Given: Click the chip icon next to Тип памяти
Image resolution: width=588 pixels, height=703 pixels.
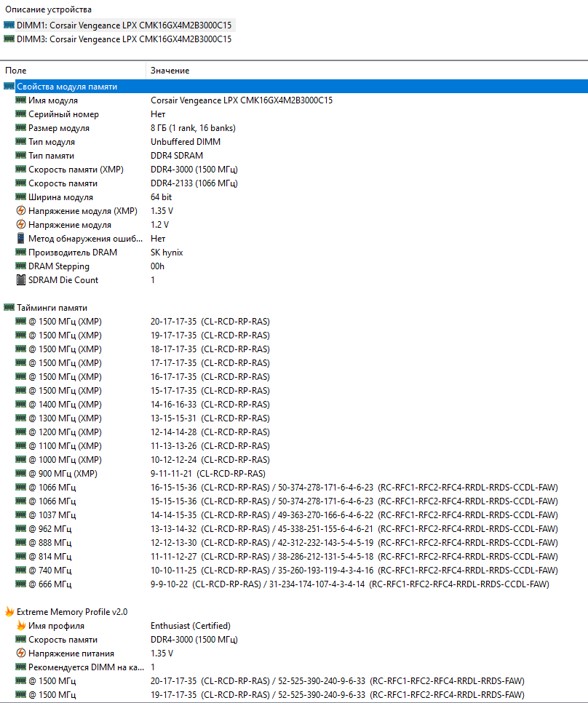Looking at the screenshot, I should 20,155.
